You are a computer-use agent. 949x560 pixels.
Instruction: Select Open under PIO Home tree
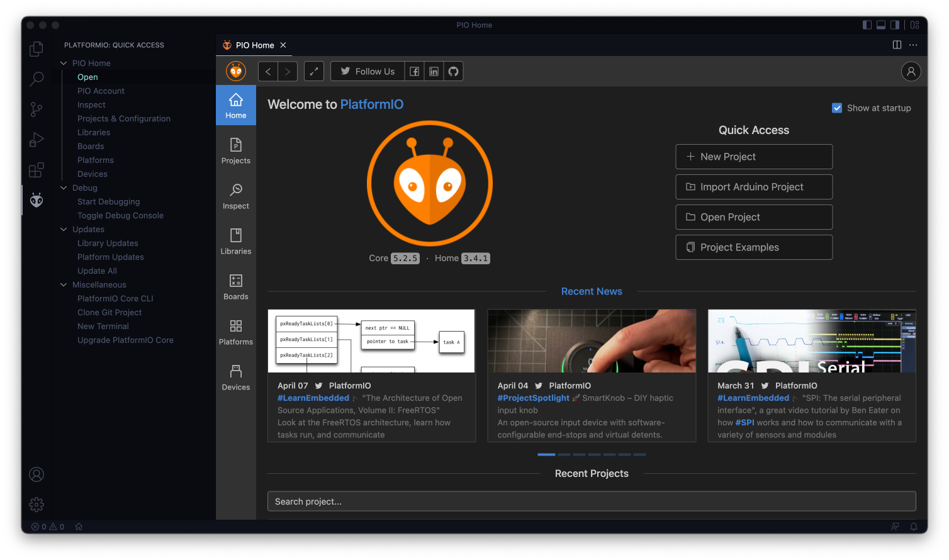pyautogui.click(x=87, y=77)
